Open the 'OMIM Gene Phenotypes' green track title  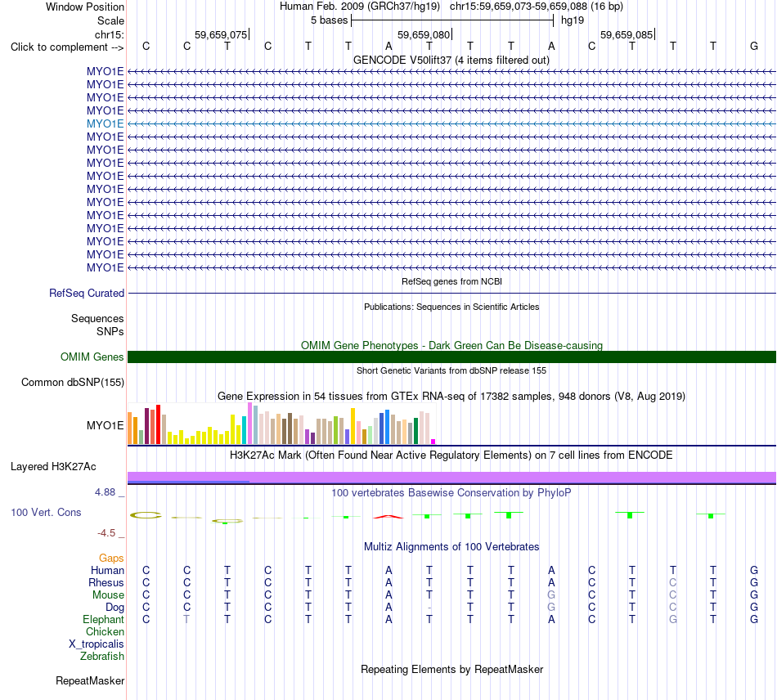pyautogui.click(x=451, y=345)
